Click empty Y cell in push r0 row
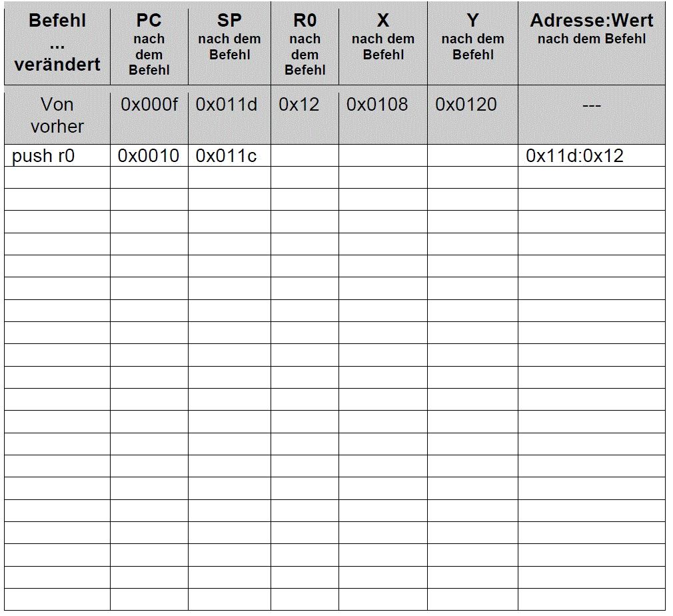 (x=472, y=156)
